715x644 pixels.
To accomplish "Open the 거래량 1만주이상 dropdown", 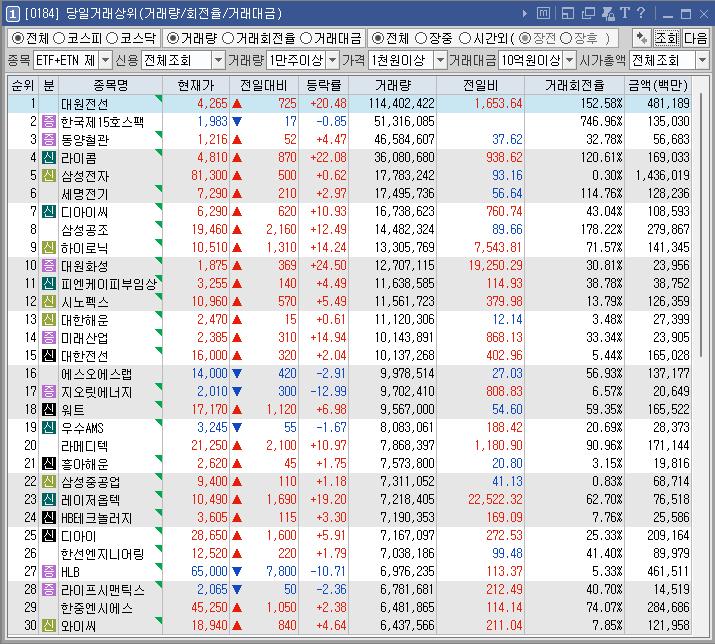I will (x=333, y=60).
